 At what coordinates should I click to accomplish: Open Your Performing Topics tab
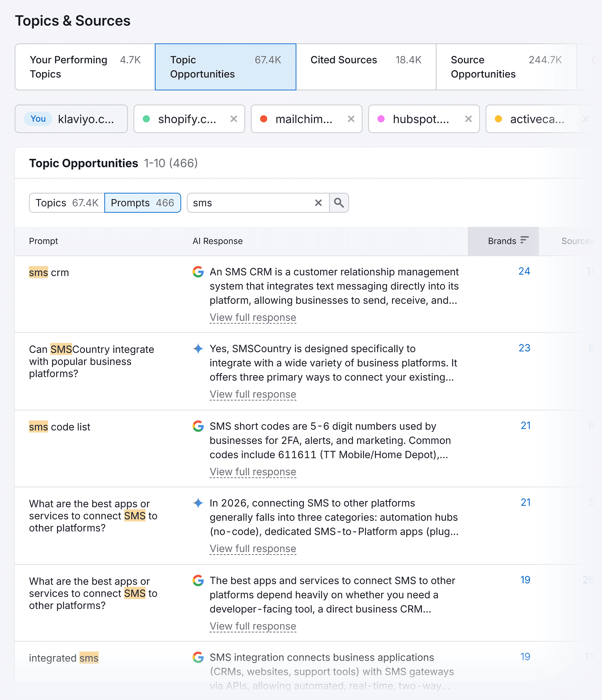coord(85,67)
